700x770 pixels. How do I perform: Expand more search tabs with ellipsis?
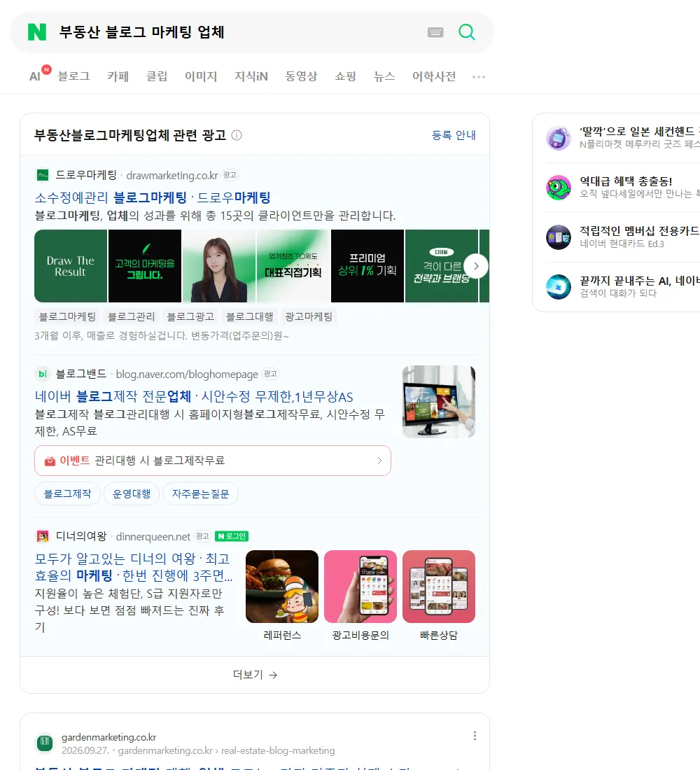pos(479,76)
